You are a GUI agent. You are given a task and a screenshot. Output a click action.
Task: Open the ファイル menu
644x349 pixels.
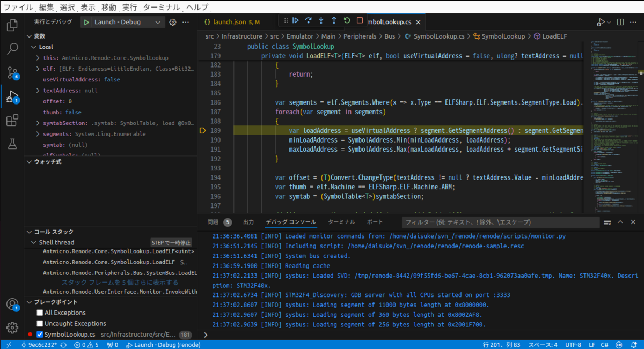click(x=18, y=8)
